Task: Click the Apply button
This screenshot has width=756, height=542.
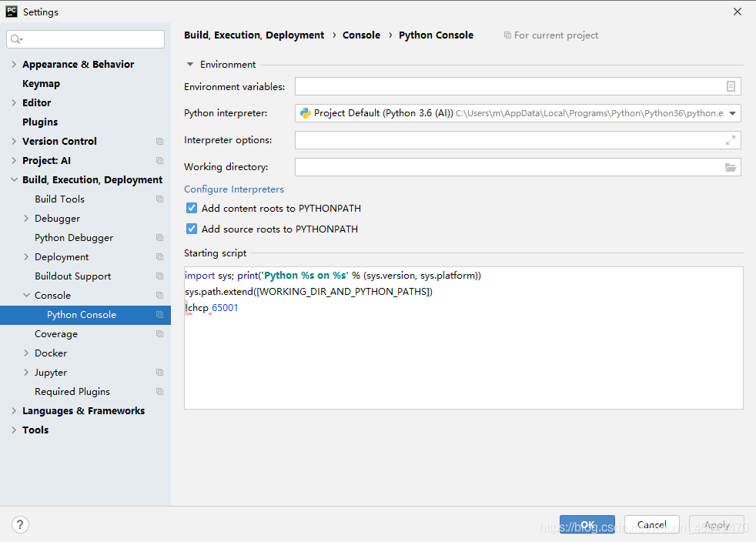Action: pos(717,524)
